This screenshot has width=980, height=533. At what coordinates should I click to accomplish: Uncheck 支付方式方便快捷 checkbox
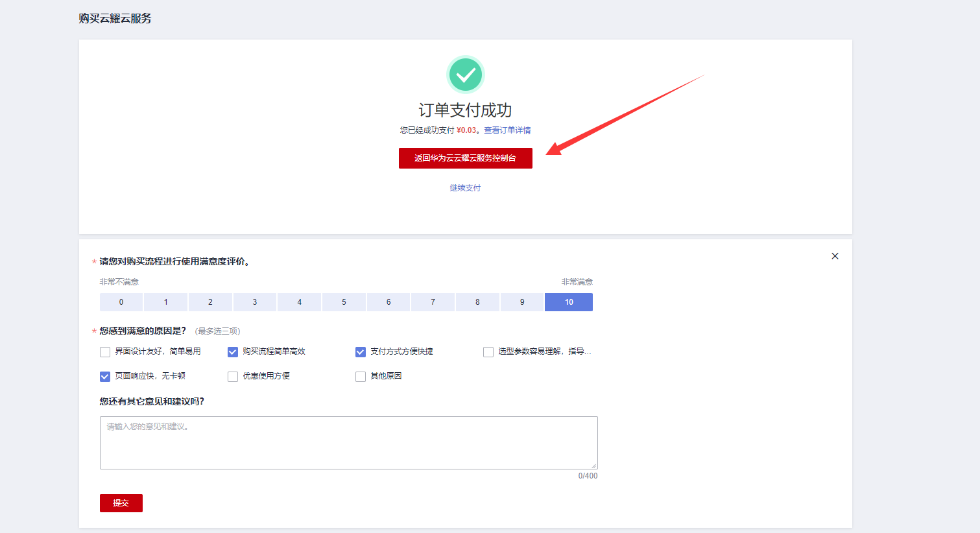[x=361, y=352]
